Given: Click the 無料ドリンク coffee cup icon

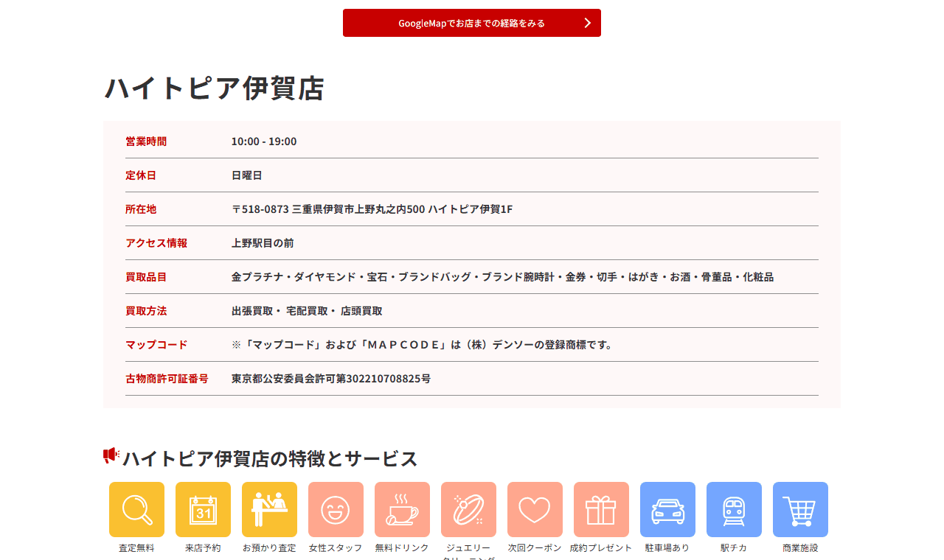Looking at the screenshot, I should point(402,509).
